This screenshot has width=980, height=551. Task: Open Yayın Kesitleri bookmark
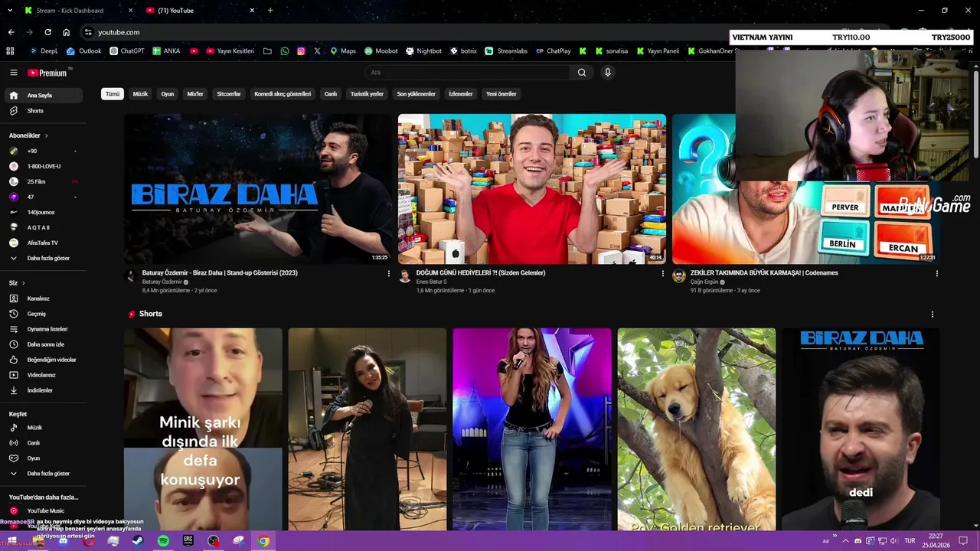230,51
